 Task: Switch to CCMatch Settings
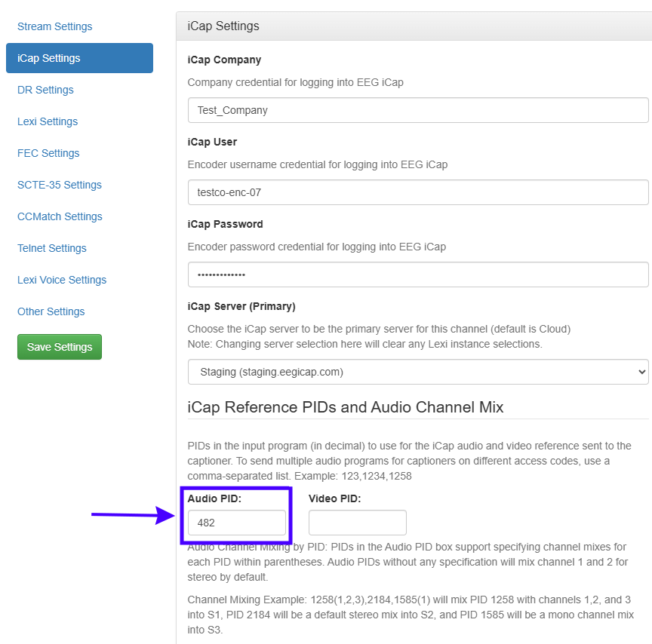[60, 216]
